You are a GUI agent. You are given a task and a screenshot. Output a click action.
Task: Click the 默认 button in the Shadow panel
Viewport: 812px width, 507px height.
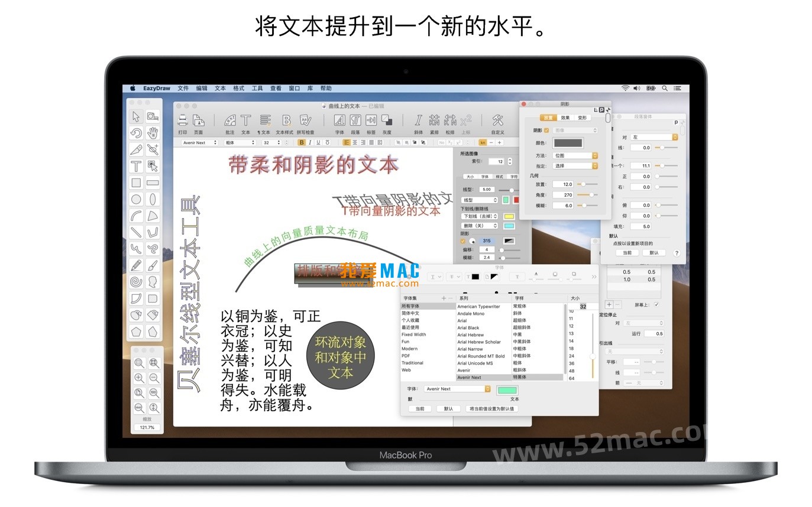tap(654, 253)
